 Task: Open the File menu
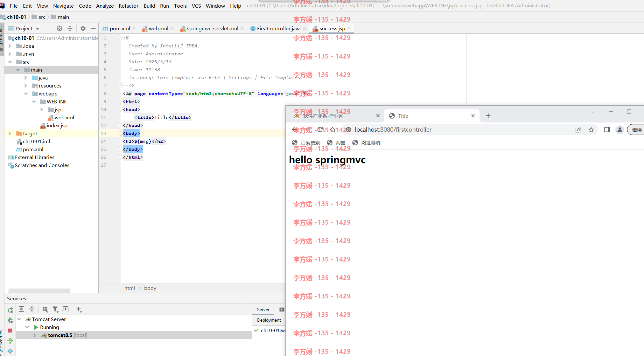(x=14, y=6)
